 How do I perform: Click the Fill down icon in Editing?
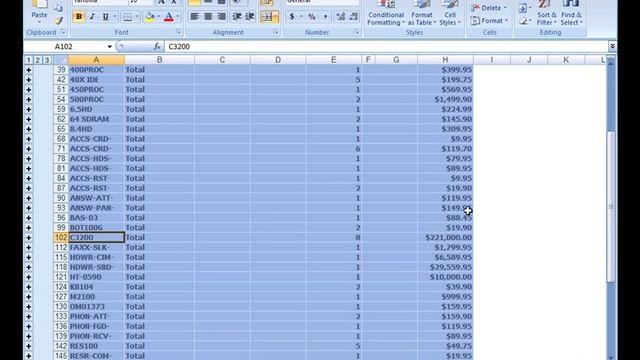coord(523,8)
